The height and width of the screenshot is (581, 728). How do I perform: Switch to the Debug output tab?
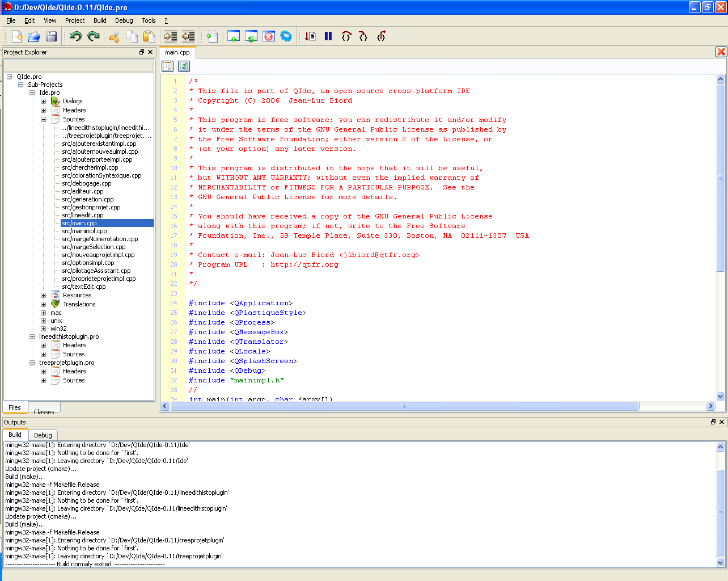pos(43,435)
